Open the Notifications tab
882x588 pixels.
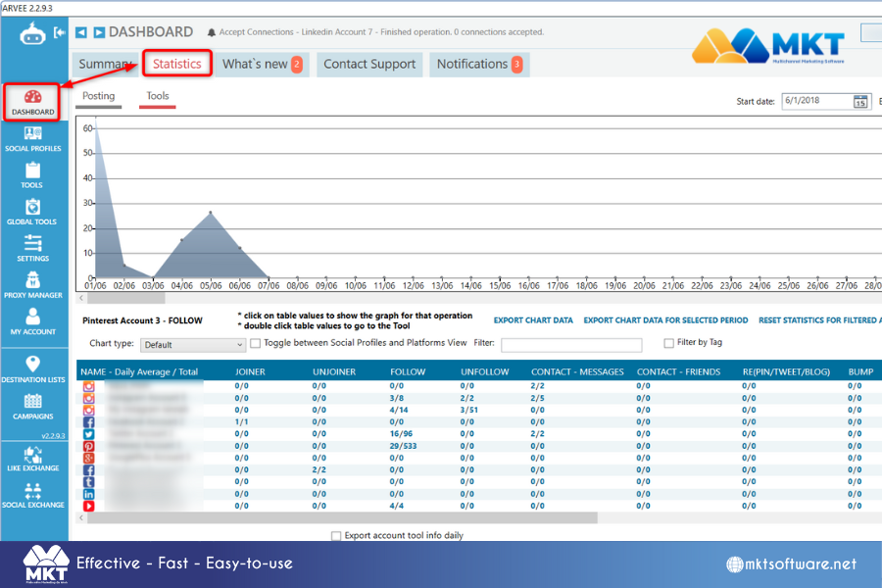(x=479, y=64)
